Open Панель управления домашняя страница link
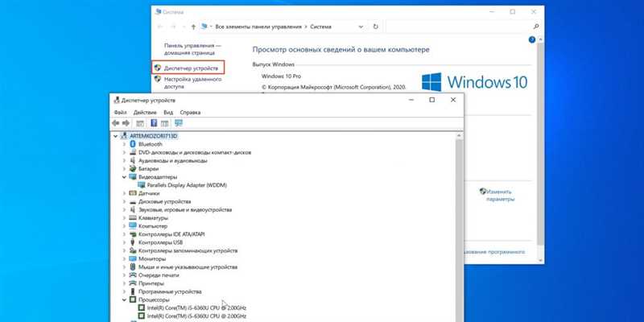 [x=192, y=49]
